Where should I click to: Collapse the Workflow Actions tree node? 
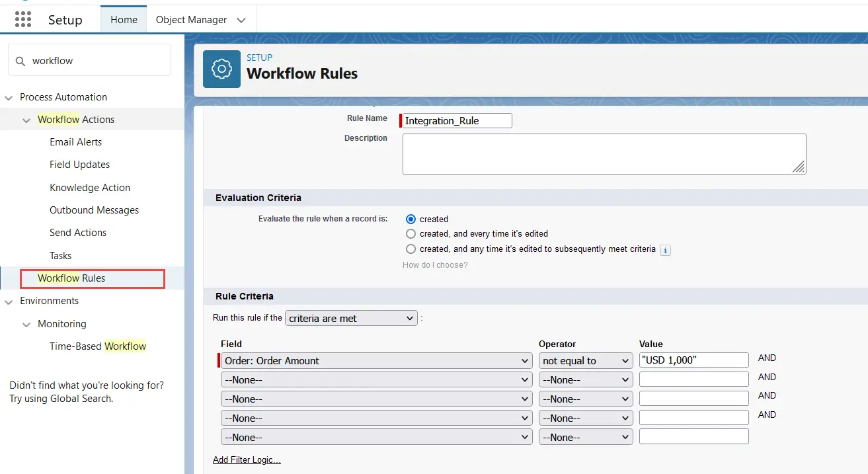click(26, 120)
